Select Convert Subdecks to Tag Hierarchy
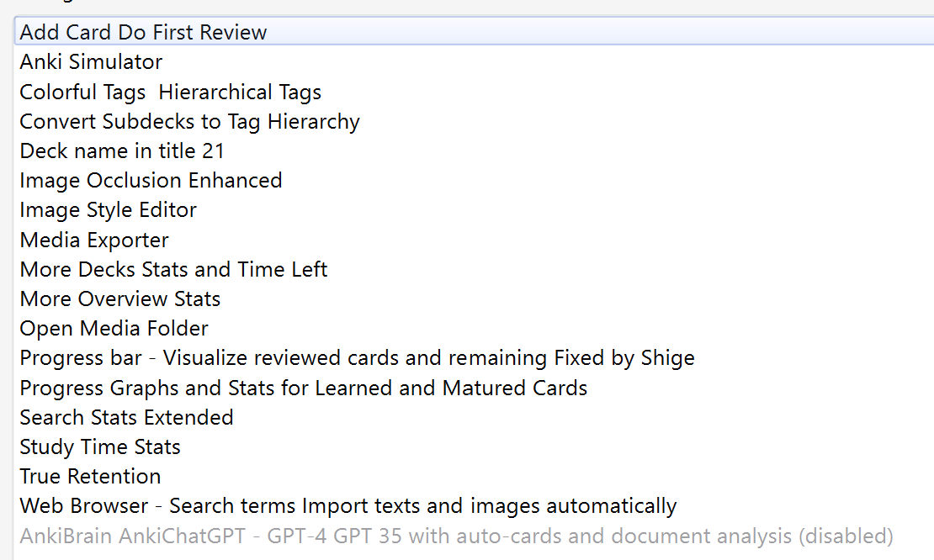This screenshot has width=934, height=560. (188, 121)
